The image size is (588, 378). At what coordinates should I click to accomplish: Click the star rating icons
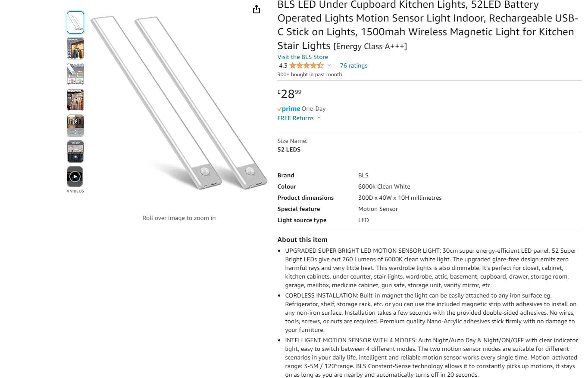pos(306,65)
